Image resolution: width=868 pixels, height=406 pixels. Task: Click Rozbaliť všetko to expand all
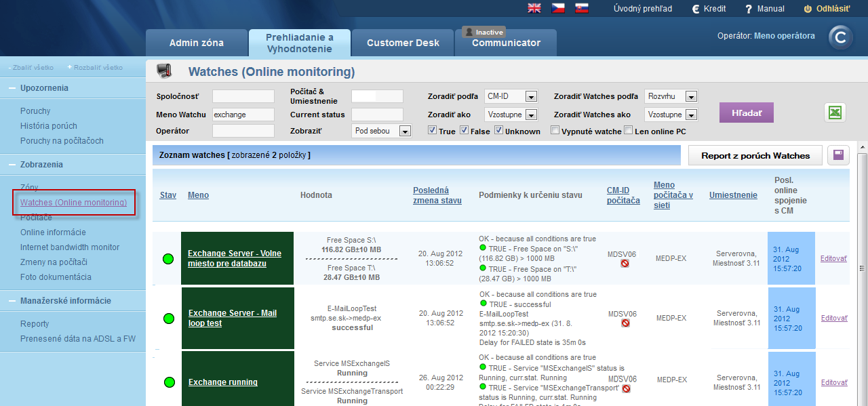(96, 68)
